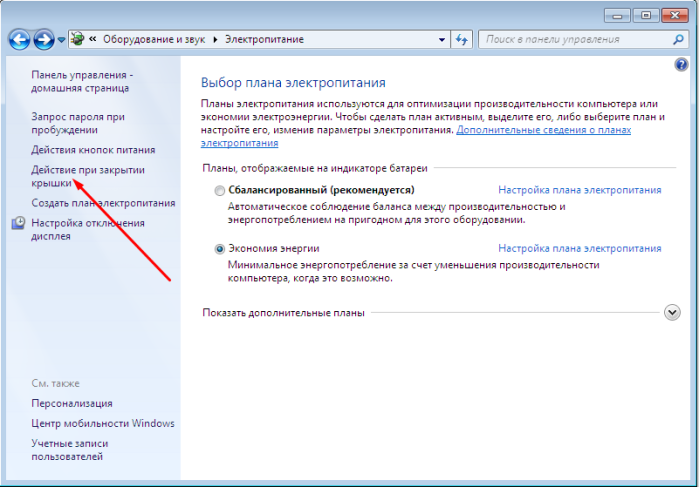The image size is (699, 487).
Task: Open Действия кнопок питания
Action: pos(93,150)
